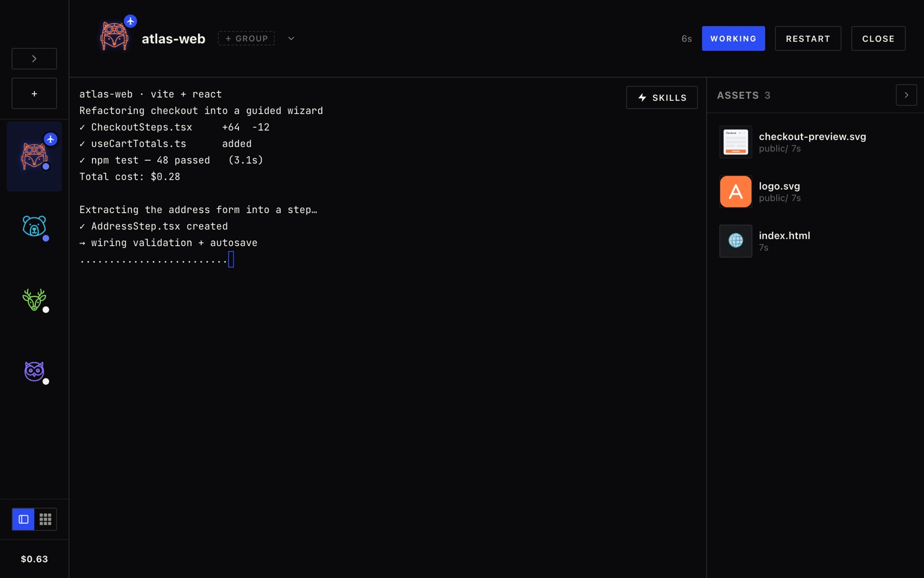
Task: Restart the atlas-web session
Action: point(808,38)
